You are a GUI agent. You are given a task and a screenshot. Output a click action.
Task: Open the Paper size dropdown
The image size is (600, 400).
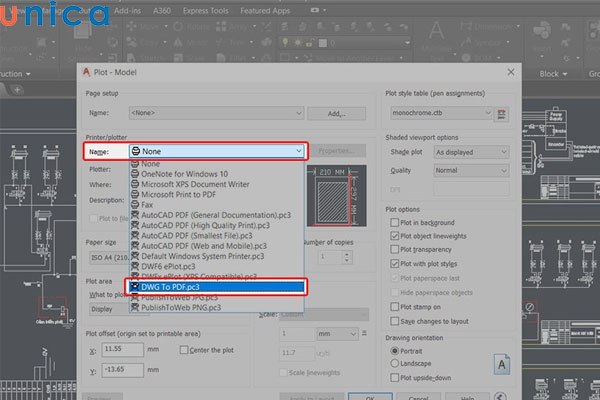[x=109, y=258]
